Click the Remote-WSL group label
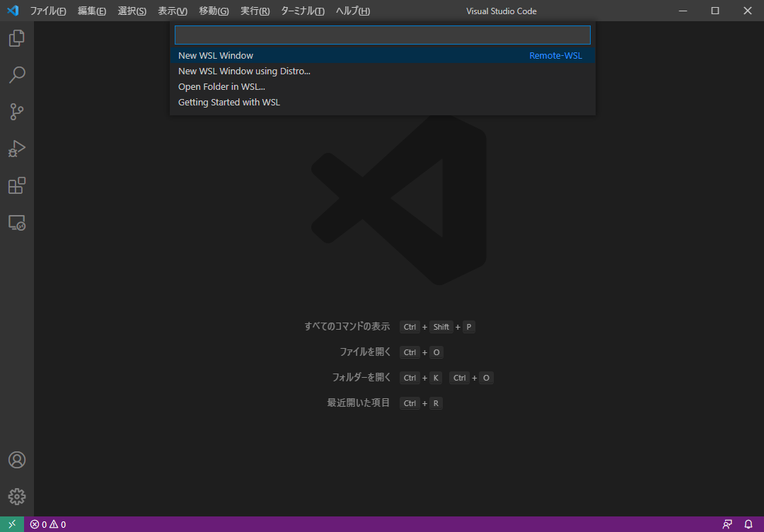This screenshot has width=764, height=532. (555, 56)
